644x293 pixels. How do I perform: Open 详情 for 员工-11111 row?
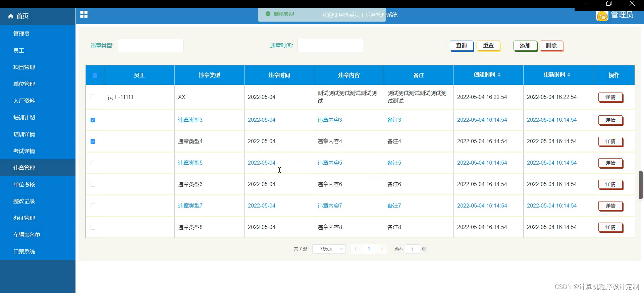(x=610, y=97)
